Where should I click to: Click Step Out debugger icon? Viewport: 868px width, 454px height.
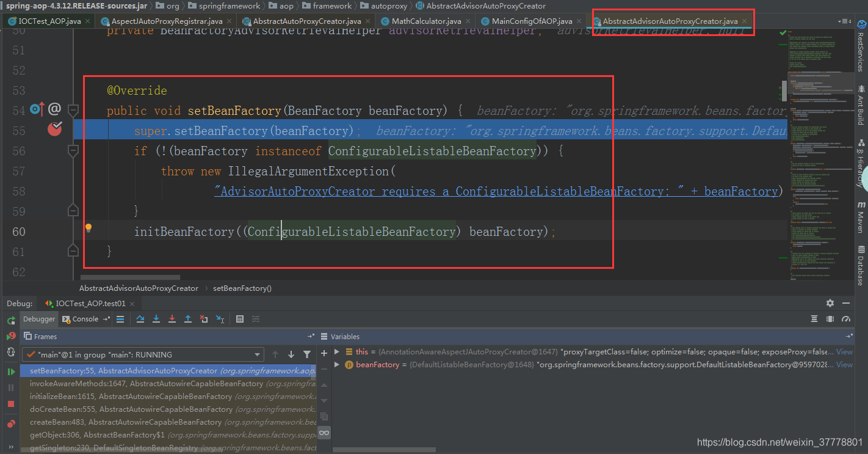click(x=188, y=319)
